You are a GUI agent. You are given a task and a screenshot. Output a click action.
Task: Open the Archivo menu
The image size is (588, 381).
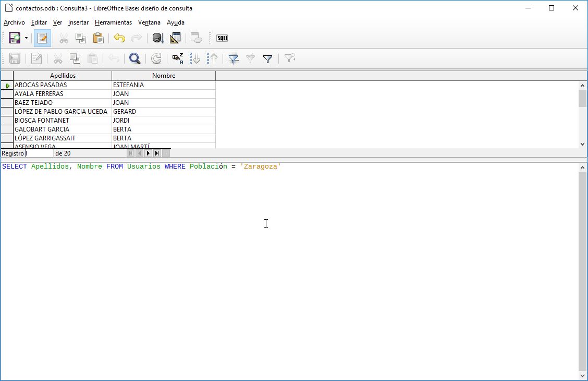(14, 22)
